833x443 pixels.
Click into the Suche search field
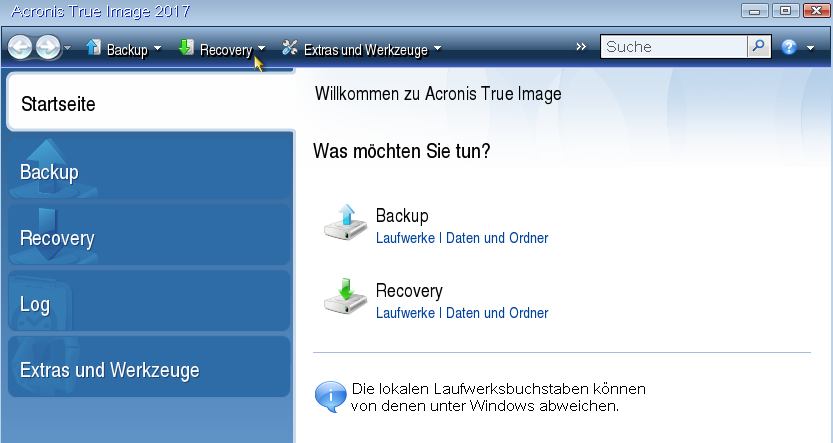pyautogui.click(x=673, y=46)
